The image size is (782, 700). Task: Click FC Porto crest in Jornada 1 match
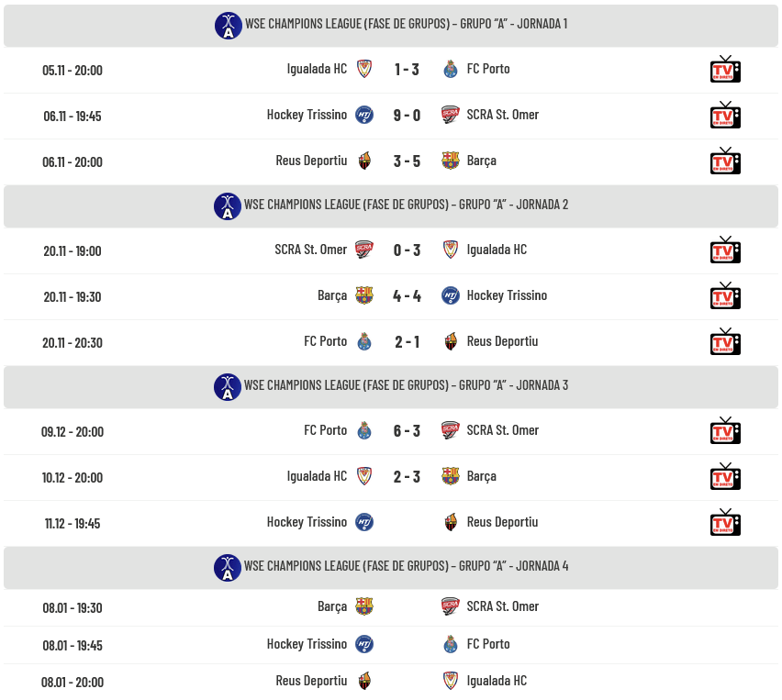coord(450,70)
